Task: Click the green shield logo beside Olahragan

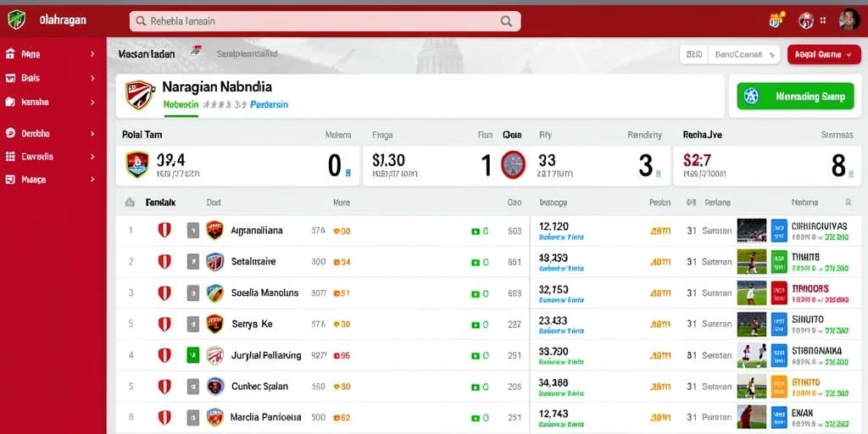Action: point(16,20)
